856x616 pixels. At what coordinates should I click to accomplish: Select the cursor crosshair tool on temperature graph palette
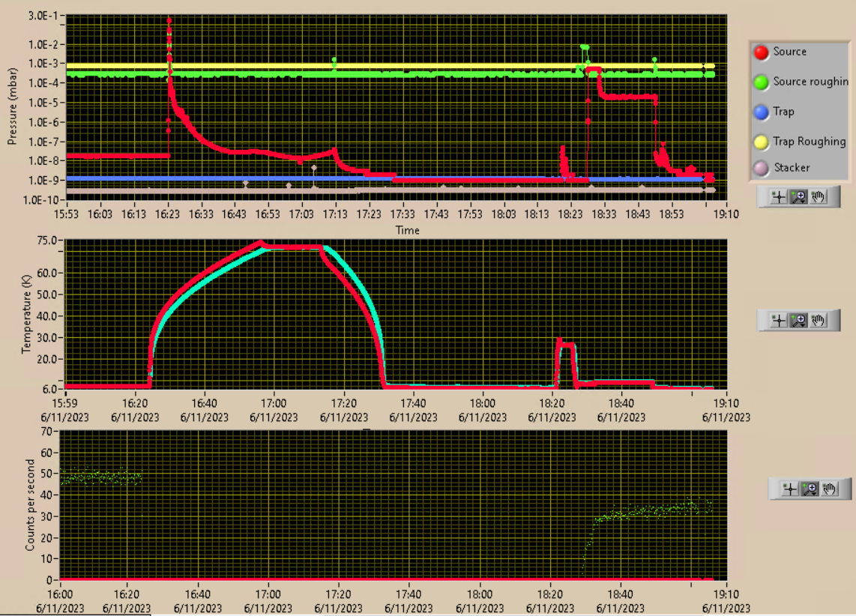[x=779, y=320]
